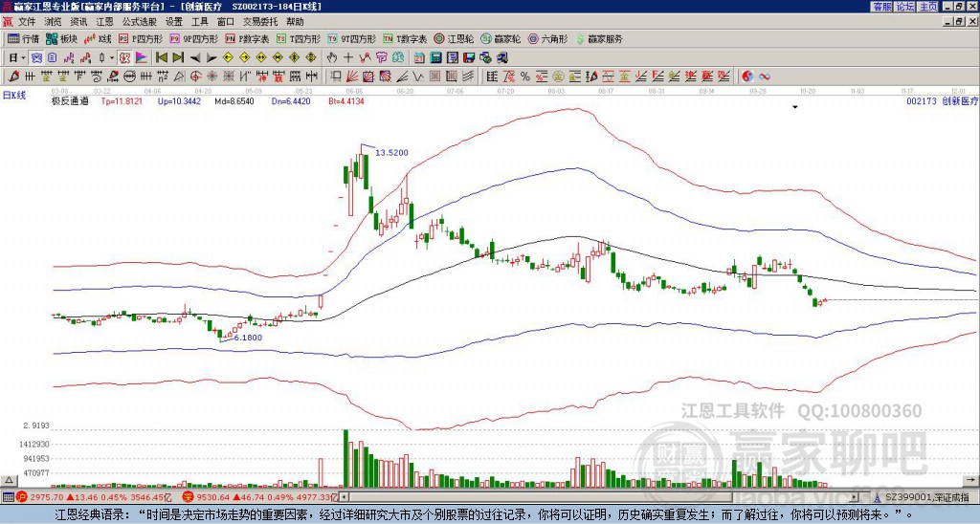Open the calculator icon

tap(435, 58)
